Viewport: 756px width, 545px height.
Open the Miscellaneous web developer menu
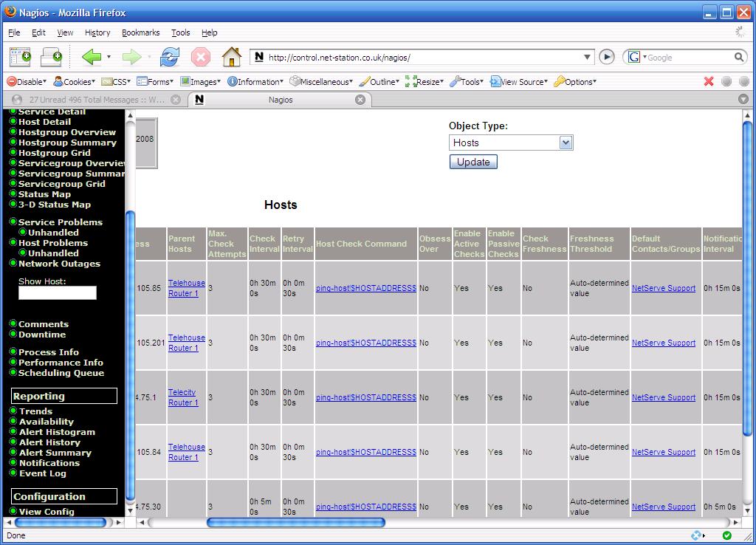(321, 82)
